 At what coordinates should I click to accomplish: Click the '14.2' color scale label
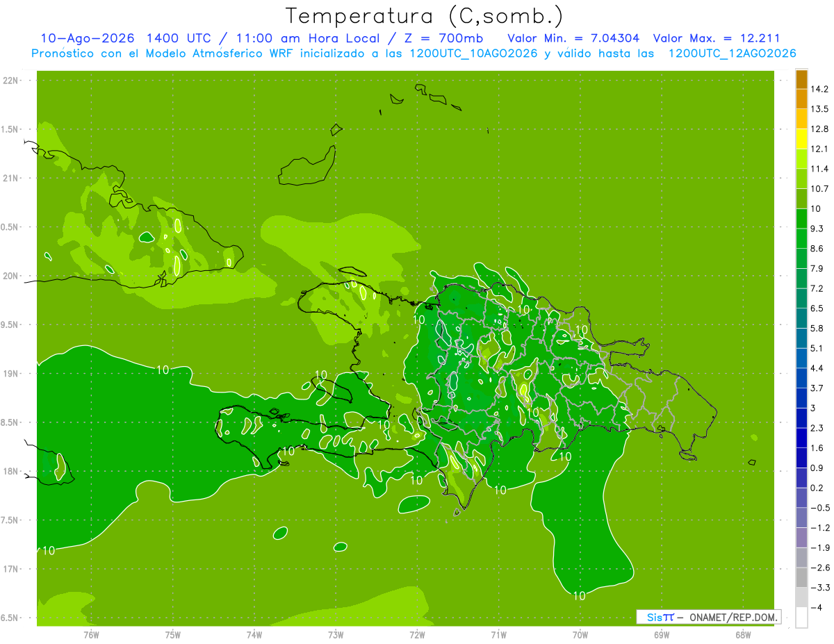(820, 89)
